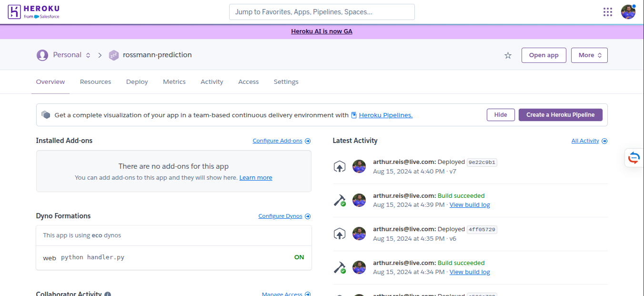Screen dimensions: 644x296
Task: Click the dyno ON status label
Action: [299, 257]
